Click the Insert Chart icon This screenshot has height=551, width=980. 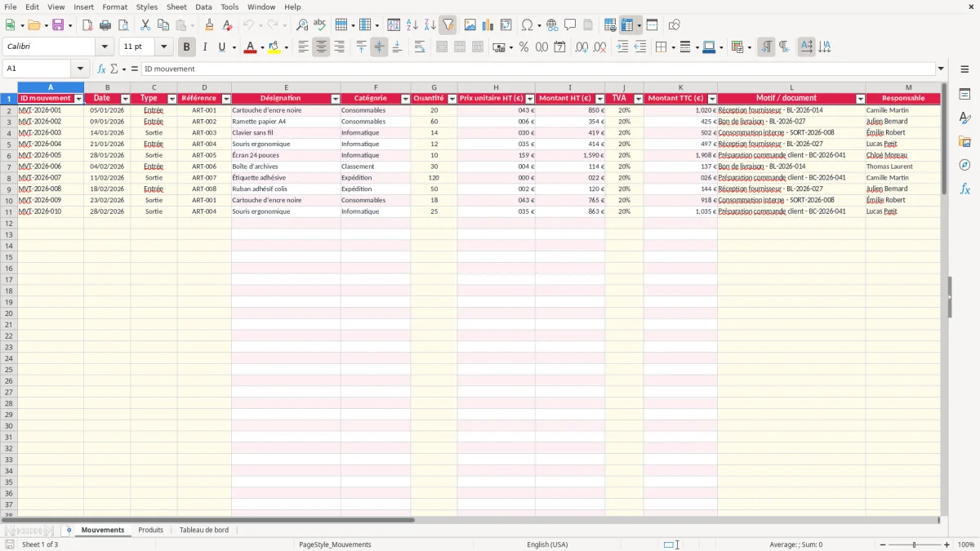click(x=488, y=25)
